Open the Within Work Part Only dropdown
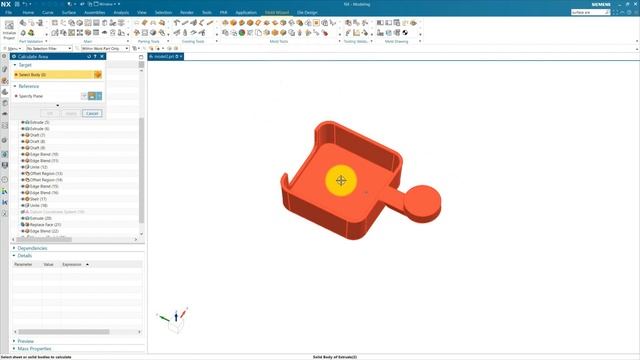The image size is (640, 360). click(x=105, y=49)
